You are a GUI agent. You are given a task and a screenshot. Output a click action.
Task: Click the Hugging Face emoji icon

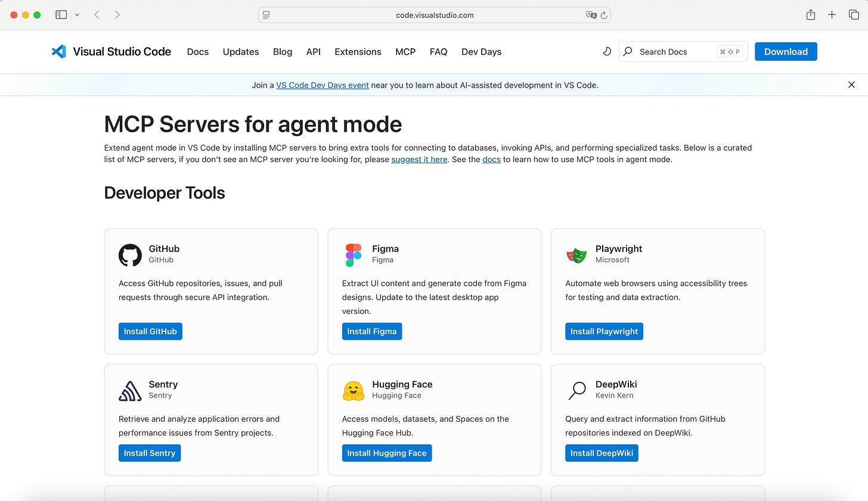point(354,391)
